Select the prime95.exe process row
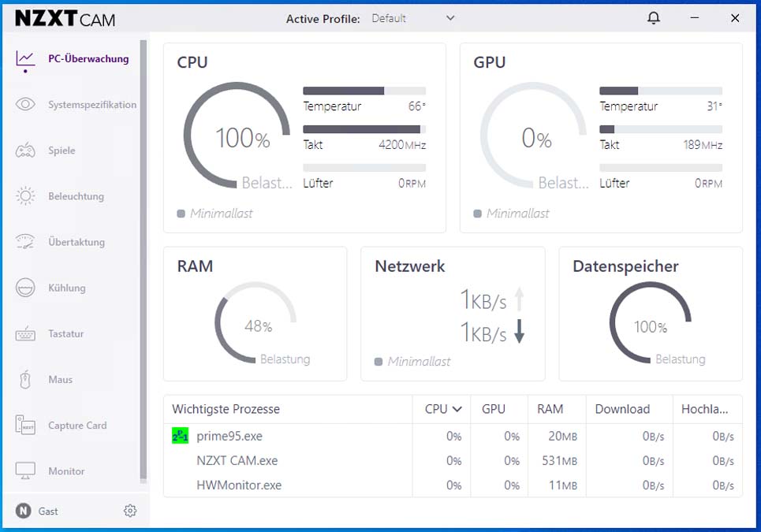 (453, 436)
